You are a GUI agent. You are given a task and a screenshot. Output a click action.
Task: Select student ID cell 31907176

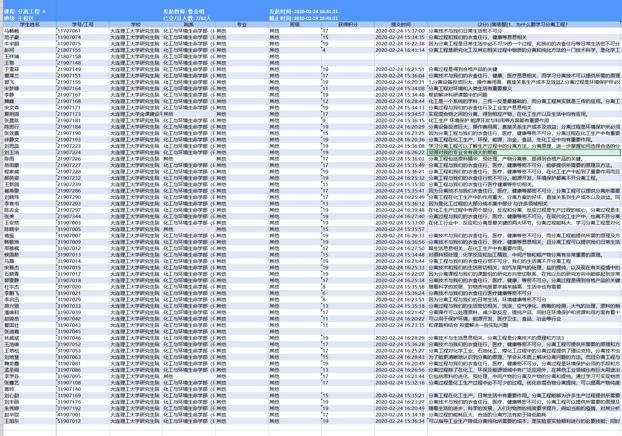point(83,402)
